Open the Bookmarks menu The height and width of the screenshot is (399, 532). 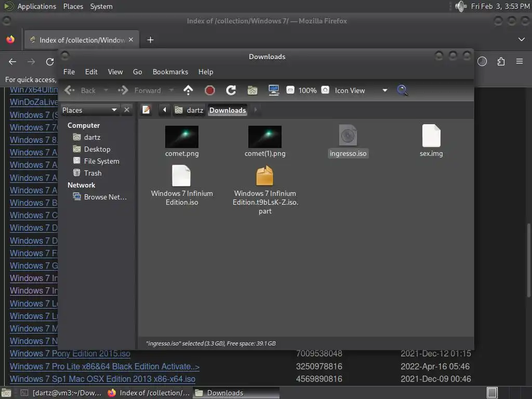pos(170,72)
